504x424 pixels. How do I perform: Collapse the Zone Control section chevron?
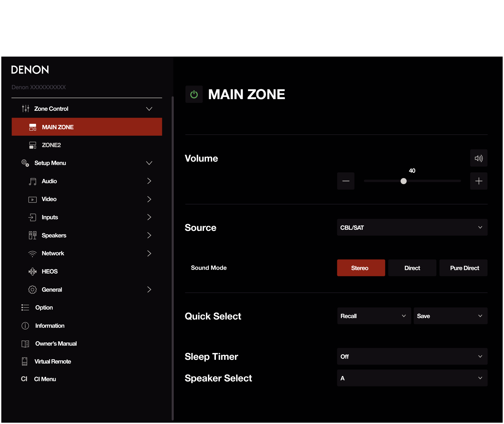click(x=149, y=109)
